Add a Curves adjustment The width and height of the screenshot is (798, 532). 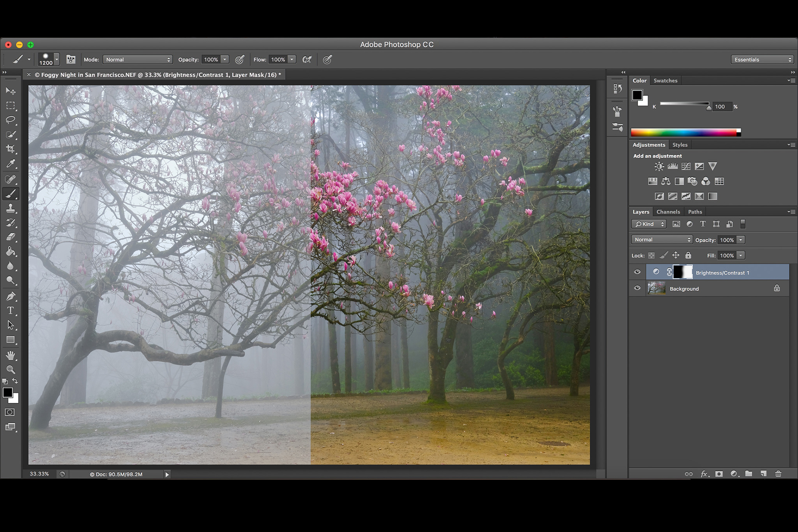(686, 167)
